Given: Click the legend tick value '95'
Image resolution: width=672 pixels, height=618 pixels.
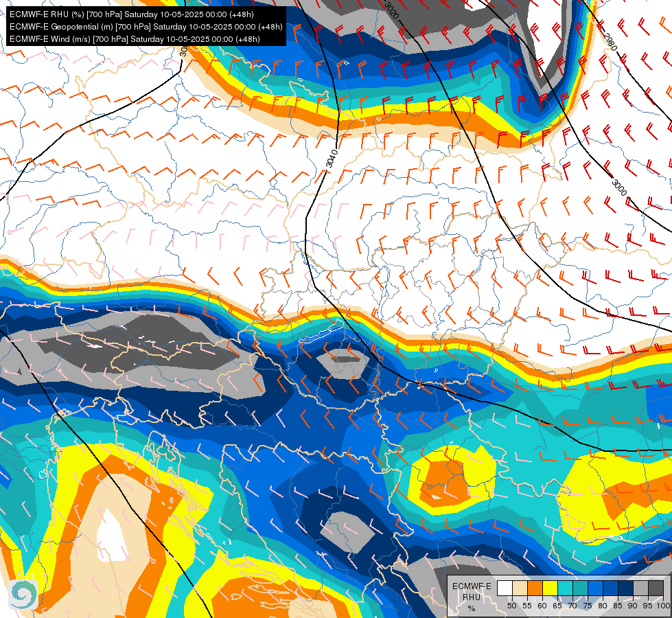Looking at the screenshot, I should 647,606.
